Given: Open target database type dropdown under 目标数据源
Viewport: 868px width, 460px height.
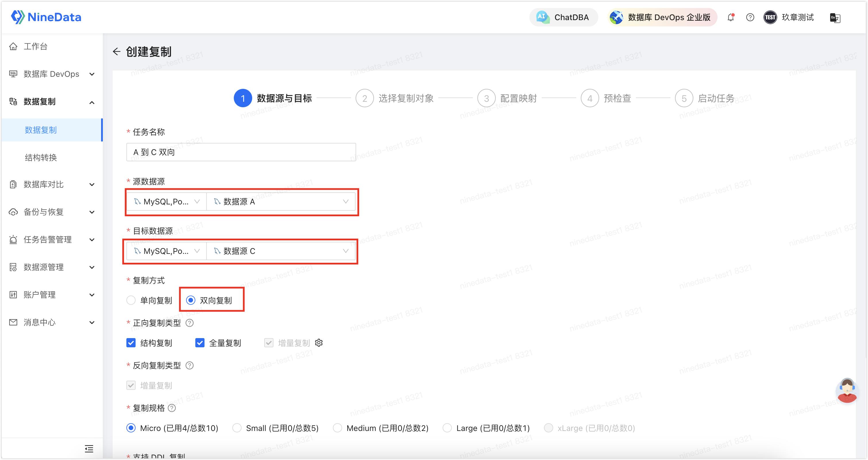Looking at the screenshot, I should [x=167, y=251].
